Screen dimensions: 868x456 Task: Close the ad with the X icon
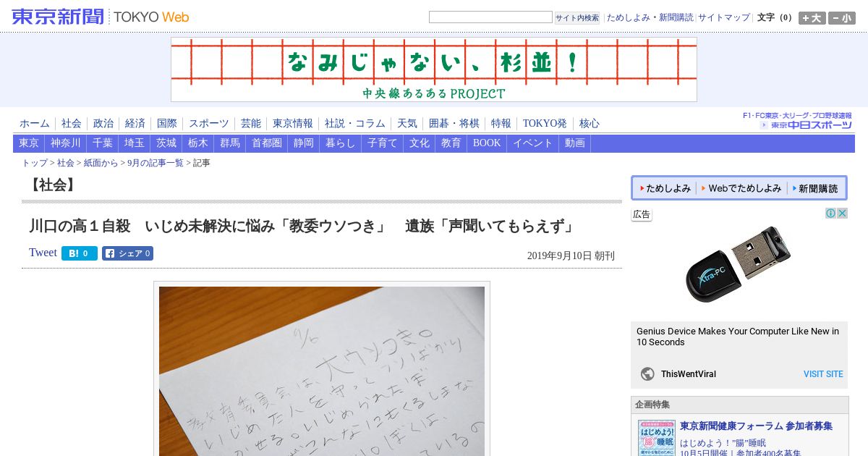pyautogui.click(x=842, y=214)
